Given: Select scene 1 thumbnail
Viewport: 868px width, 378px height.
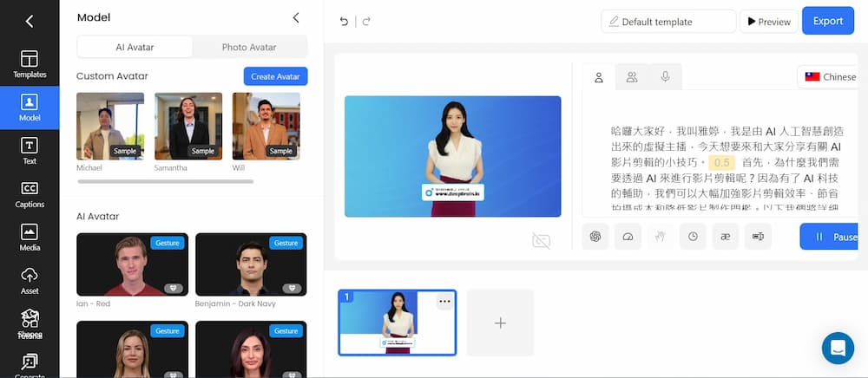Looking at the screenshot, I should coord(397,323).
